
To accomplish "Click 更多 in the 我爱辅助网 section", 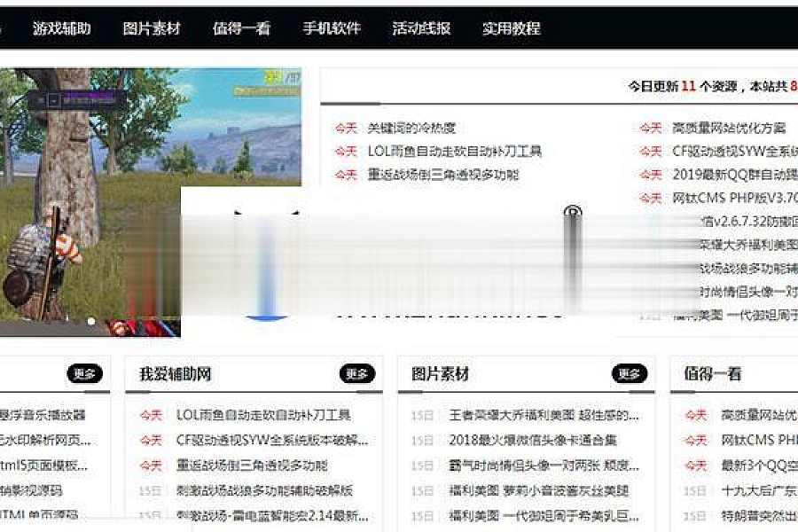I will point(357,374).
